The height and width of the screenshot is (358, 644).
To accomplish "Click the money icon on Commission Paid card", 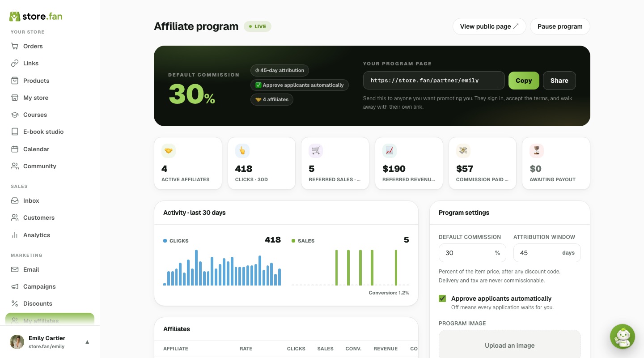I will tap(463, 151).
